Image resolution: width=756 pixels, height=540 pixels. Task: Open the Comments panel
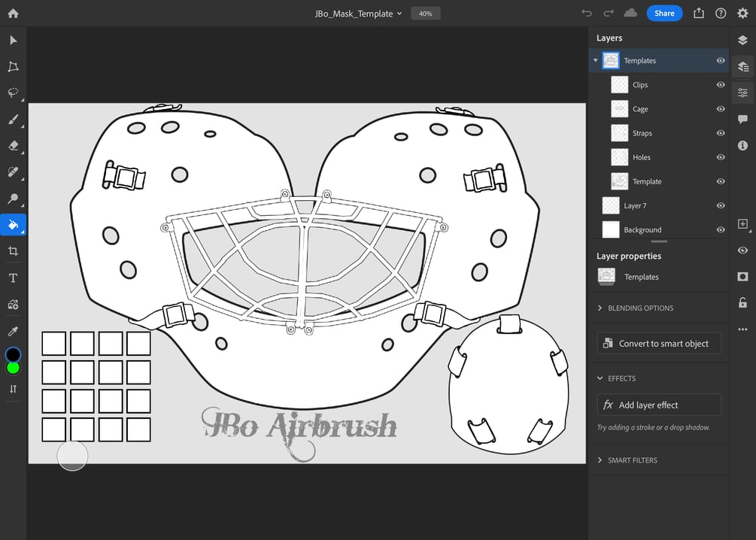pyautogui.click(x=742, y=119)
